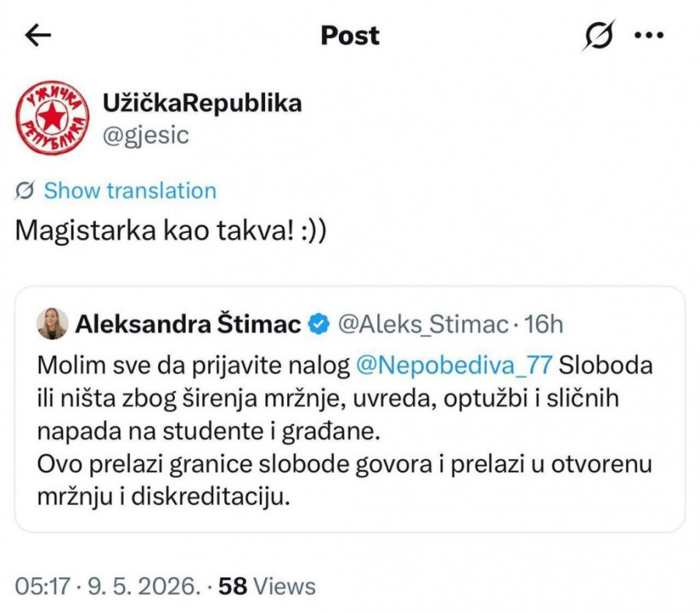Click the Show translation link
This screenshot has width=700, height=613.
point(131,191)
